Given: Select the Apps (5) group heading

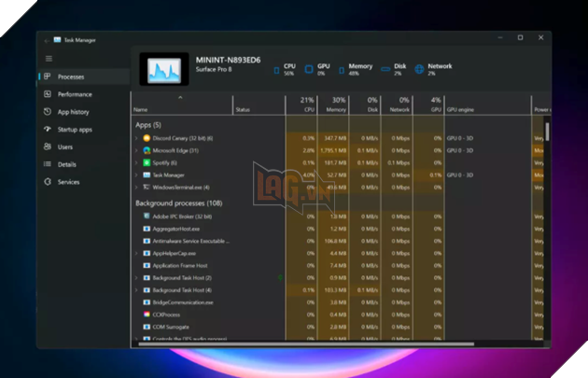Looking at the screenshot, I should (x=148, y=125).
